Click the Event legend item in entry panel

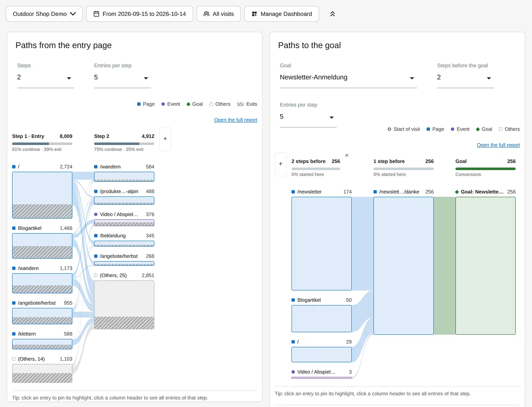(171, 104)
